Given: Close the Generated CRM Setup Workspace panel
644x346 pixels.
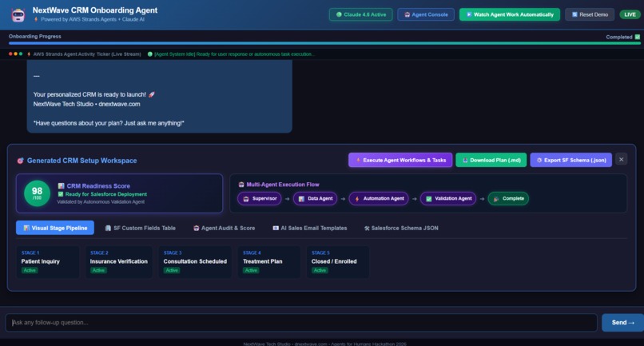Looking at the screenshot, I should pyautogui.click(x=621, y=160).
